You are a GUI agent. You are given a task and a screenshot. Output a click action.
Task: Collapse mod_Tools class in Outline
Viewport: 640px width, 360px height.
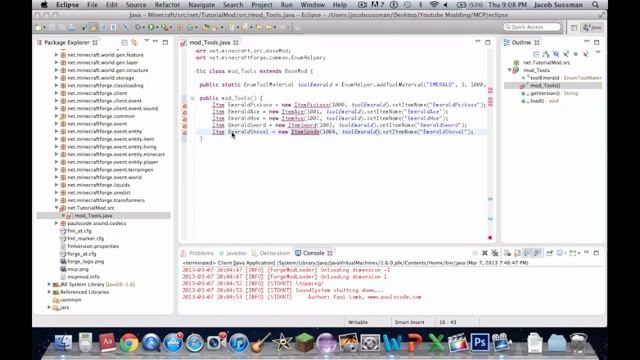[509, 70]
